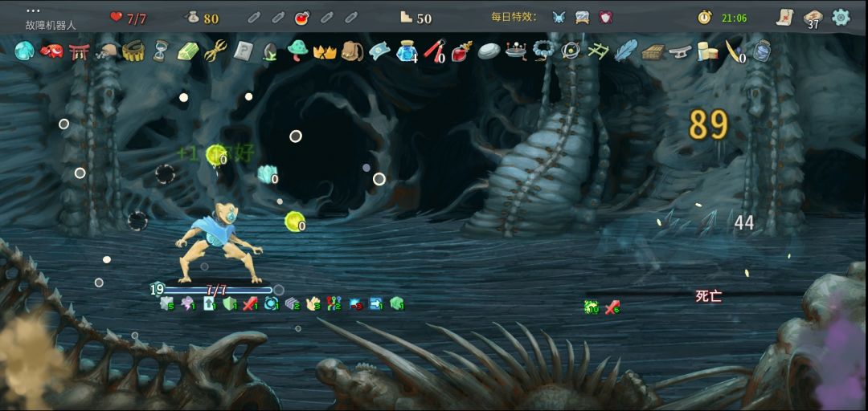Inspect the player's status showing -3
Screen dimensions: 868x411
pos(356,303)
